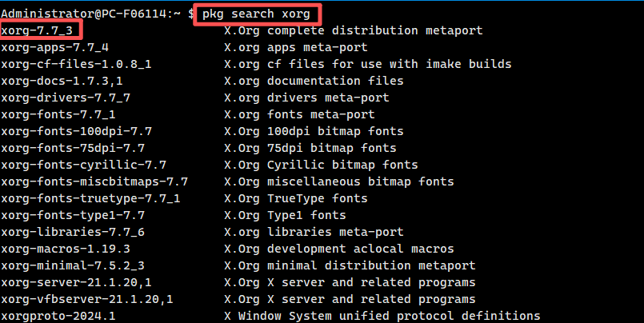Select xorg-cf-files-1.0.8_1 package name
Screen dimensions: 644x323
click(x=76, y=64)
